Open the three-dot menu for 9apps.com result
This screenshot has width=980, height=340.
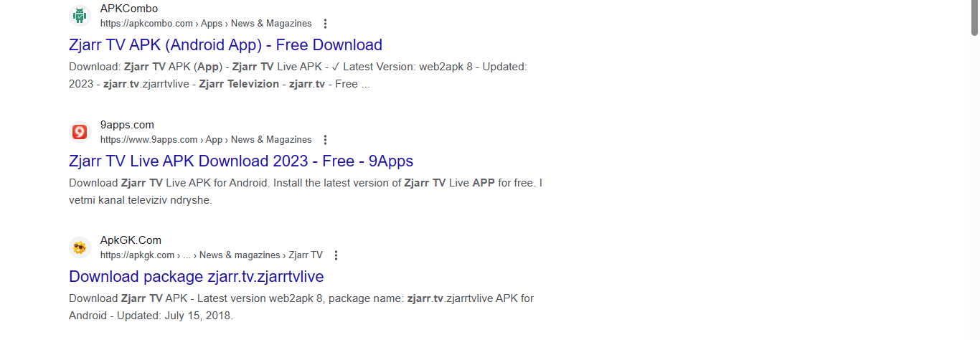(325, 140)
